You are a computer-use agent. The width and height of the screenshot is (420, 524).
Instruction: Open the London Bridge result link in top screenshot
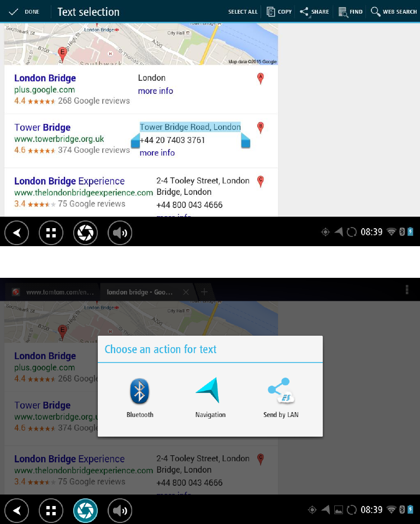45,78
